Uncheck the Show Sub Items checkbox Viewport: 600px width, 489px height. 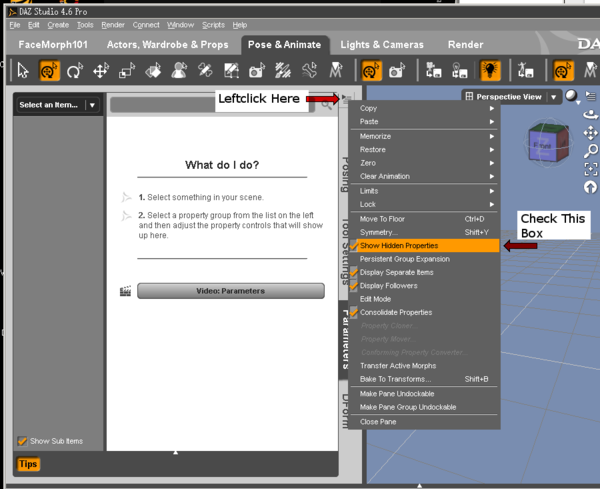point(22,441)
